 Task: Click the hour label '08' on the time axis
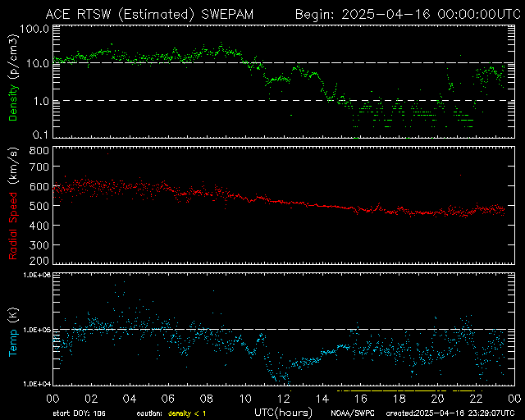[207, 399]
